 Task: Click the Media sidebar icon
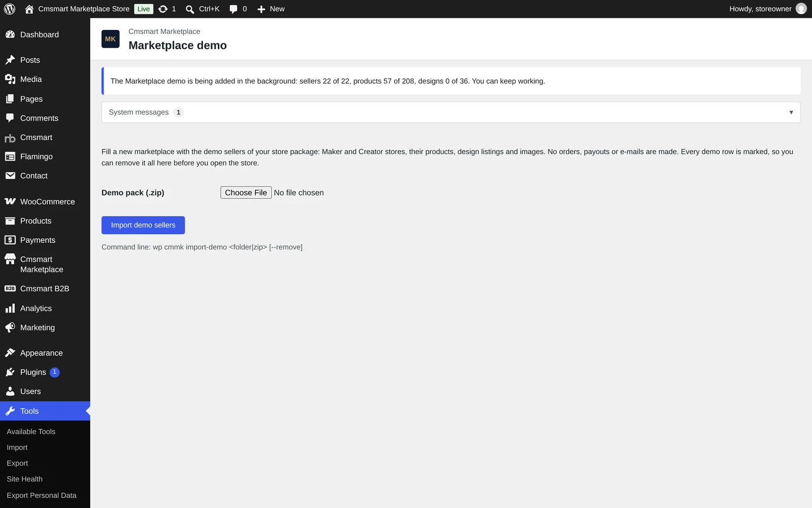(10, 79)
